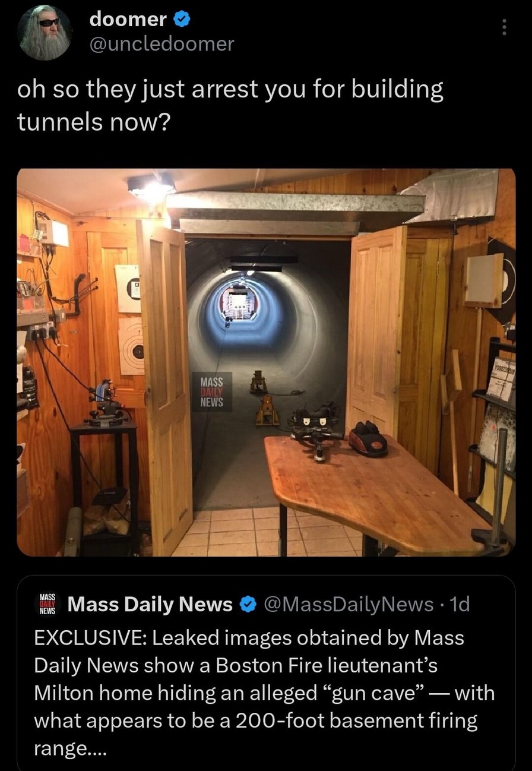Screen dimensions: 532x771
Task: Select the Mass Daily News watermark on photo
Action: (212, 392)
